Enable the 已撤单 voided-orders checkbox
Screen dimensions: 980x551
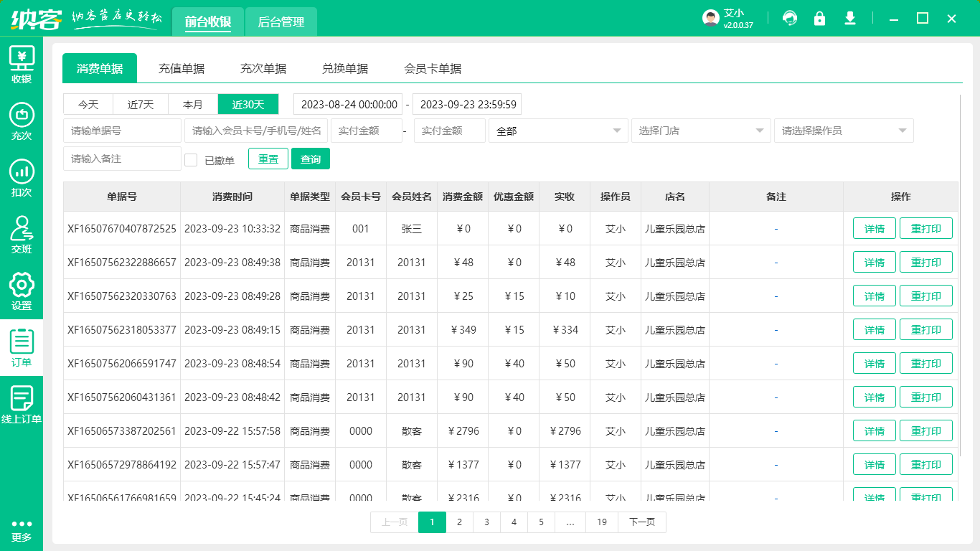[191, 159]
